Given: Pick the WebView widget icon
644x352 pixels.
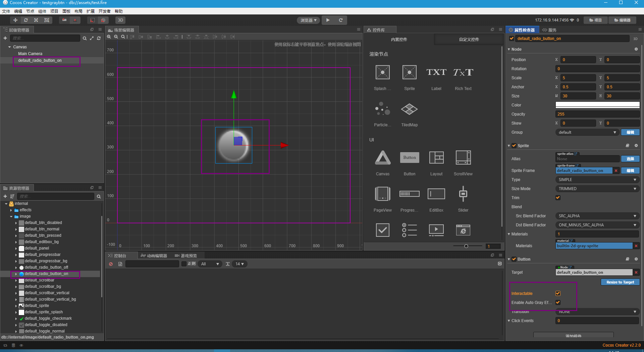Looking at the screenshot, I should pos(463,230).
